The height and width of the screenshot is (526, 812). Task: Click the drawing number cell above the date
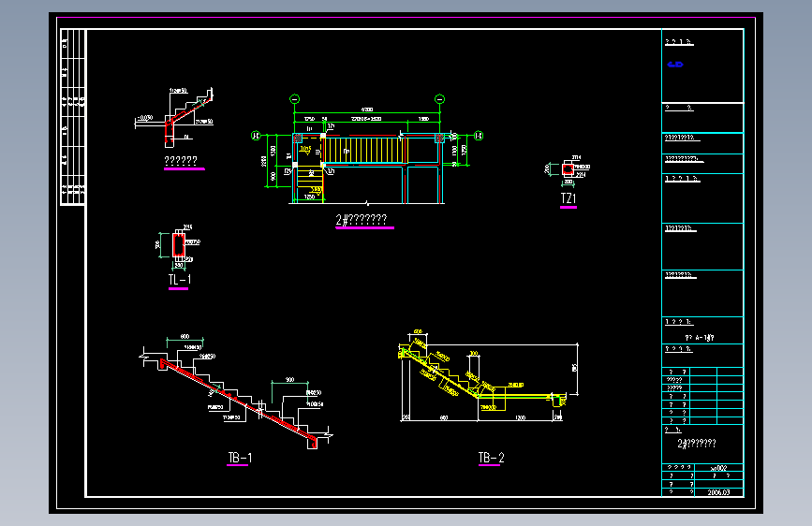(x=718, y=467)
